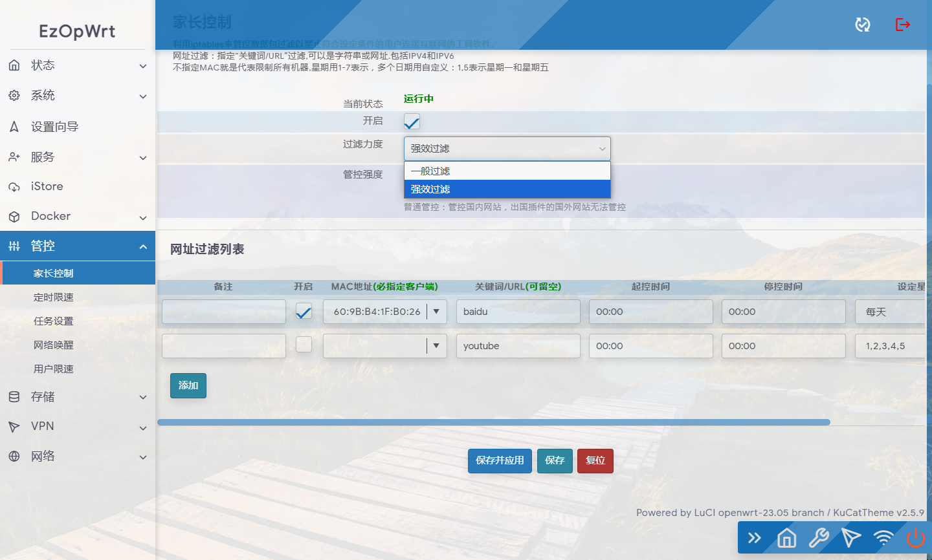Viewport: 932px width, 560px height.
Task: Click the horizontal scrollbar below the table
Action: click(x=494, y=422)
